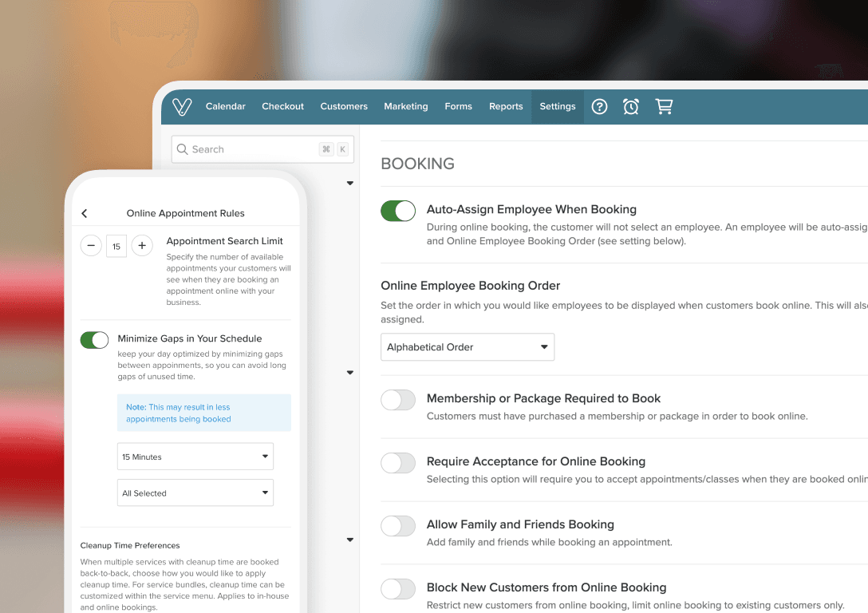Open the Marketing menu item
The height and width of the screenshot is (613, 868).
click(x=405, y=107)
